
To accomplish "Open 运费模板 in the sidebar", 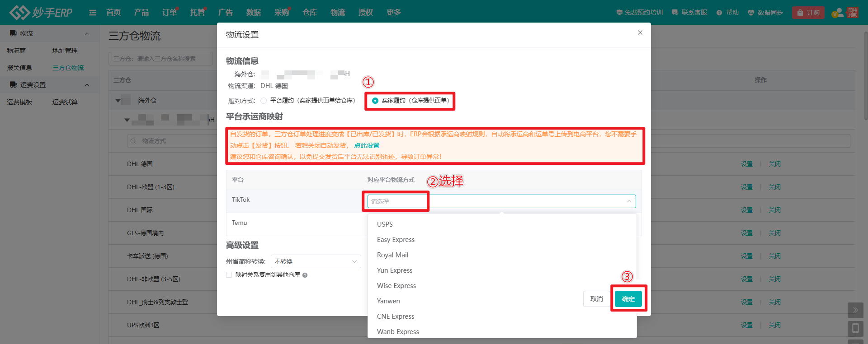I will coord(19,102).
